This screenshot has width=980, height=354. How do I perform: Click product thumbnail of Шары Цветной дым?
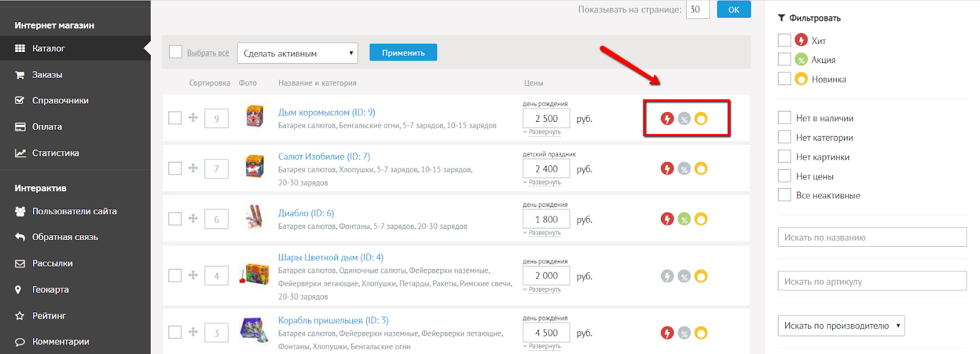tap(254, 274)
